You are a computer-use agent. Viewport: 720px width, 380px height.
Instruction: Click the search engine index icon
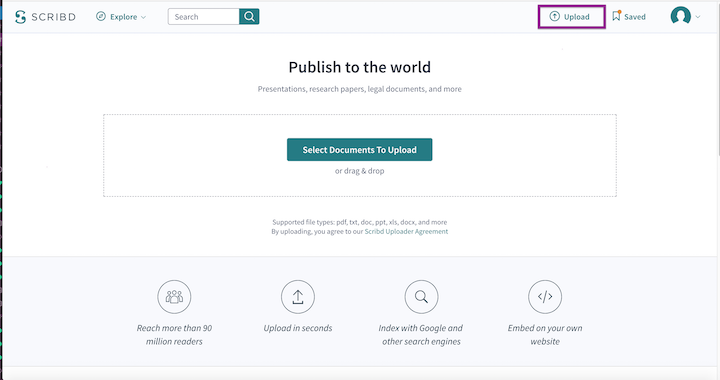point(422,297)
